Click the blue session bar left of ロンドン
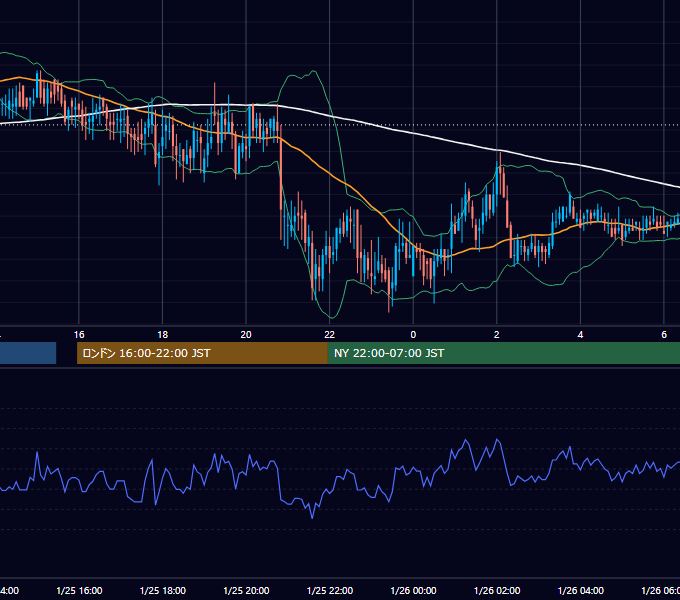The image size is (680, 600). (28, 353)
